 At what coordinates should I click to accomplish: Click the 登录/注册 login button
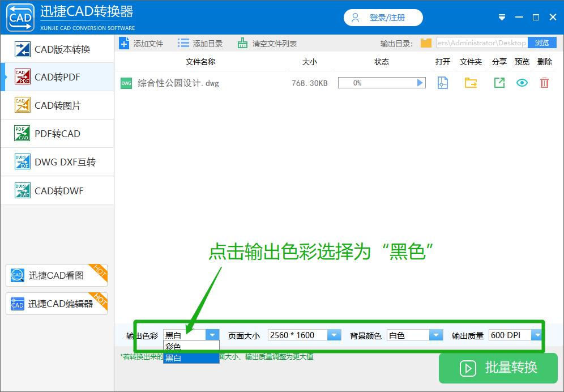pyautogui.click(x=383, y=18)
